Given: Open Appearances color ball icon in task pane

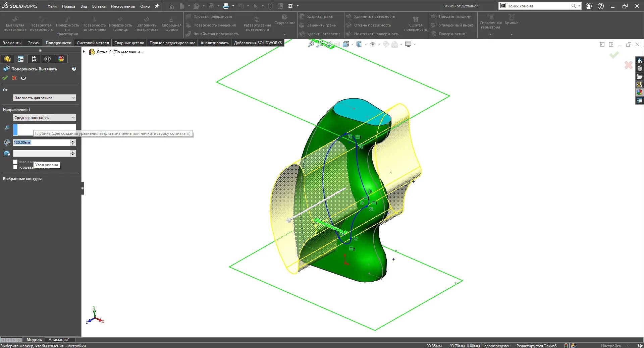Looking at the screenshot, I should pyautogui.click(x=640, y=93).
